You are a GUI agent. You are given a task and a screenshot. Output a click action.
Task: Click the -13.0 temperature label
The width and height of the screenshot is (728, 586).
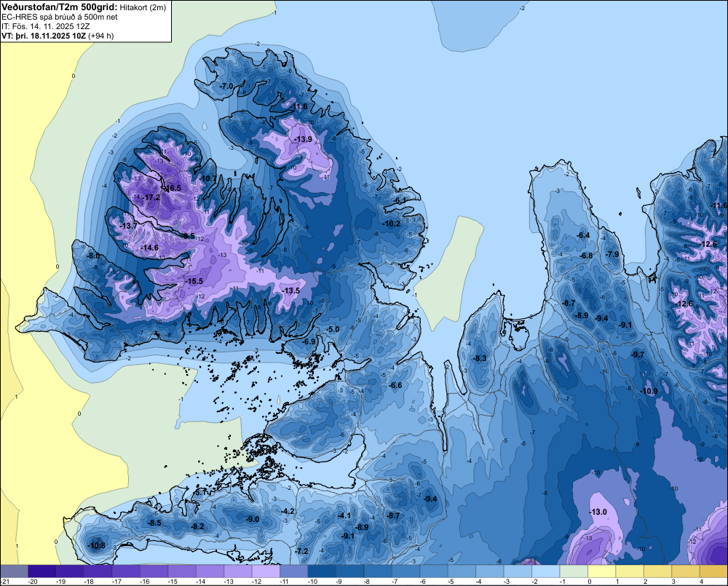pos(598,512)
